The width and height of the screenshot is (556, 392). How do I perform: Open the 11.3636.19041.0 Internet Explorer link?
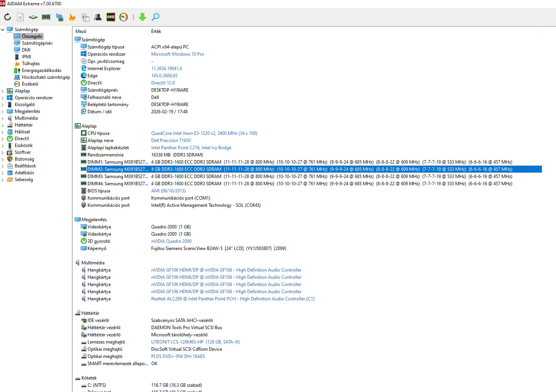click(x=166, y=69)
